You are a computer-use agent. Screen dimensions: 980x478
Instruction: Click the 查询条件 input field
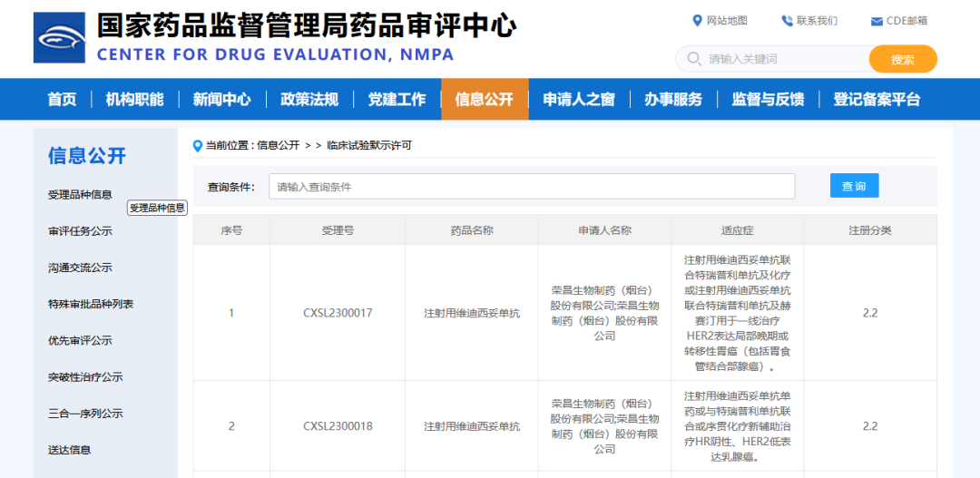click(532, 187)
